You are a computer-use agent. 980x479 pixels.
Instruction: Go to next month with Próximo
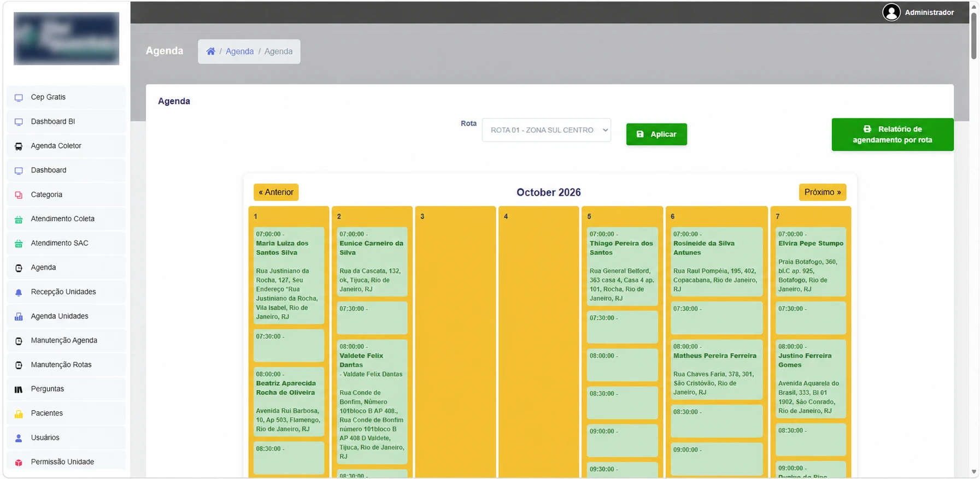pyautogui.click(x=822, y=192)
